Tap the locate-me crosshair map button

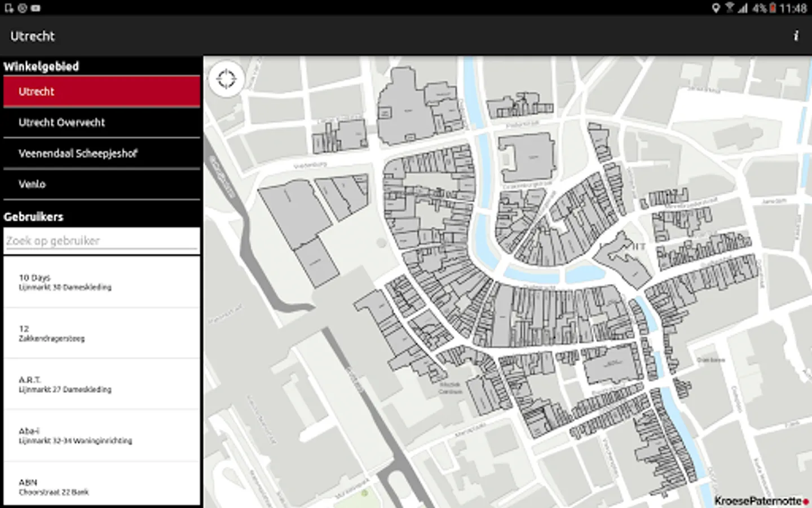tap(227, 80)
